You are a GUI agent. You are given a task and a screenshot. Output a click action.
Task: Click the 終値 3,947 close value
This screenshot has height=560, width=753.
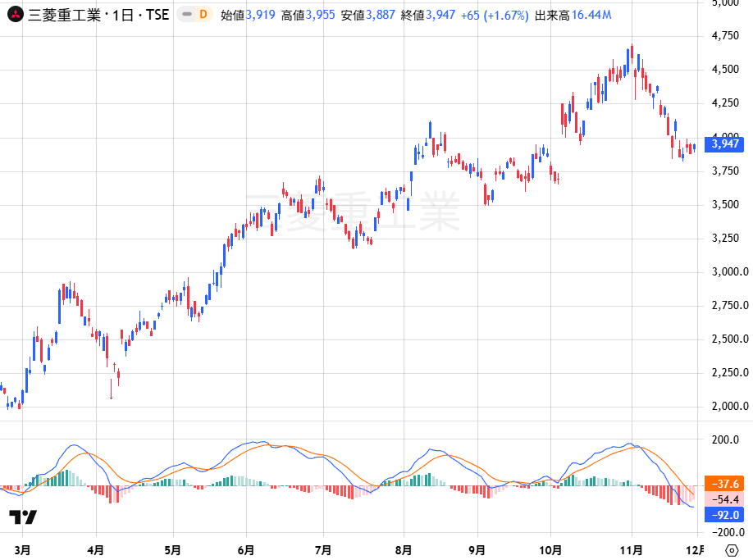point(428,15)
